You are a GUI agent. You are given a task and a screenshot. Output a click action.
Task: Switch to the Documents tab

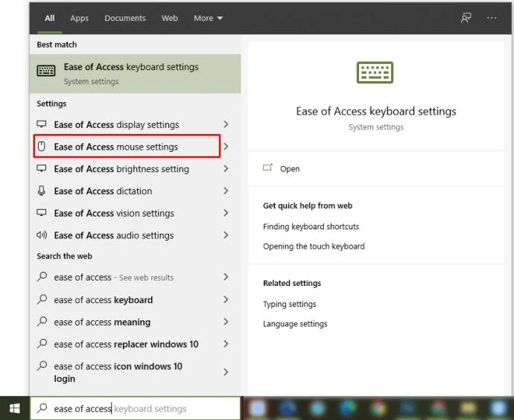click(x=125, y=18)
